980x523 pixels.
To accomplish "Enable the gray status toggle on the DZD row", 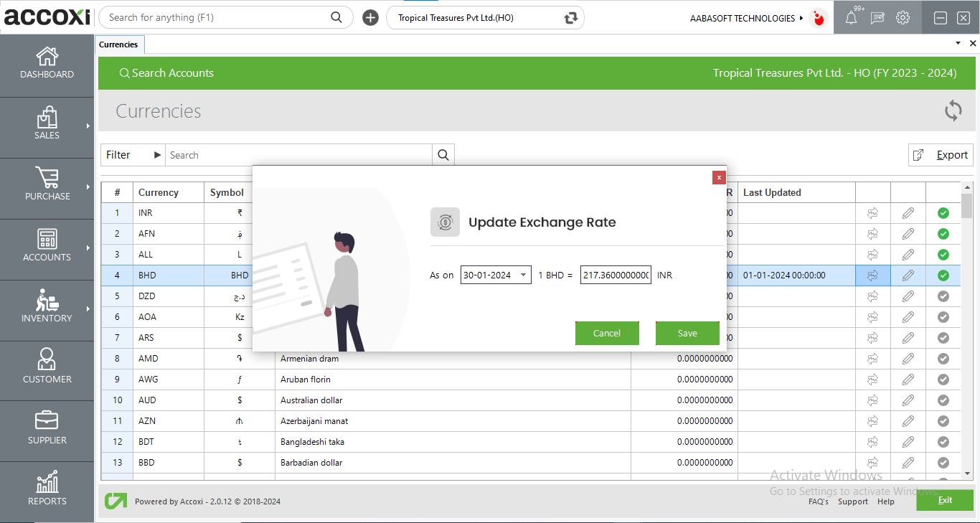I will [943, 296].
